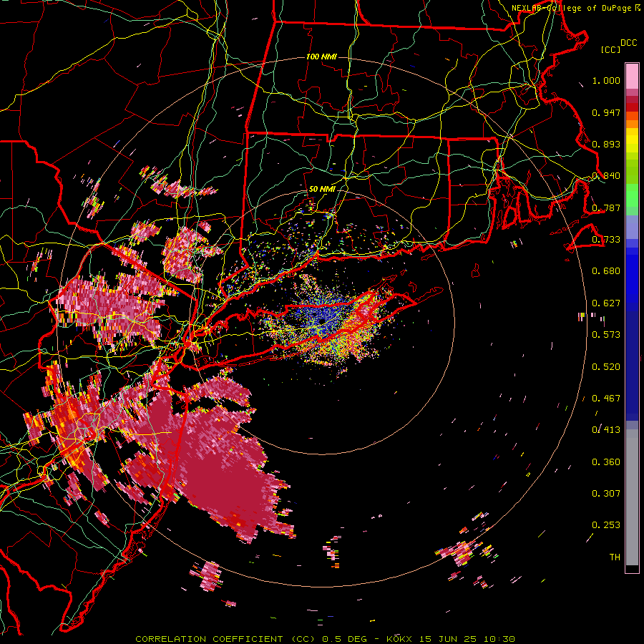Select the 0.947 scale value label
Viewport: 644px width, 644px height.
[x=606, y=112]
